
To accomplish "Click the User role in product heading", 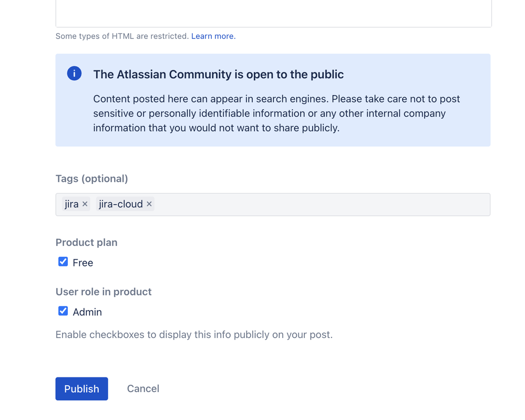I will tap(103, 292).
